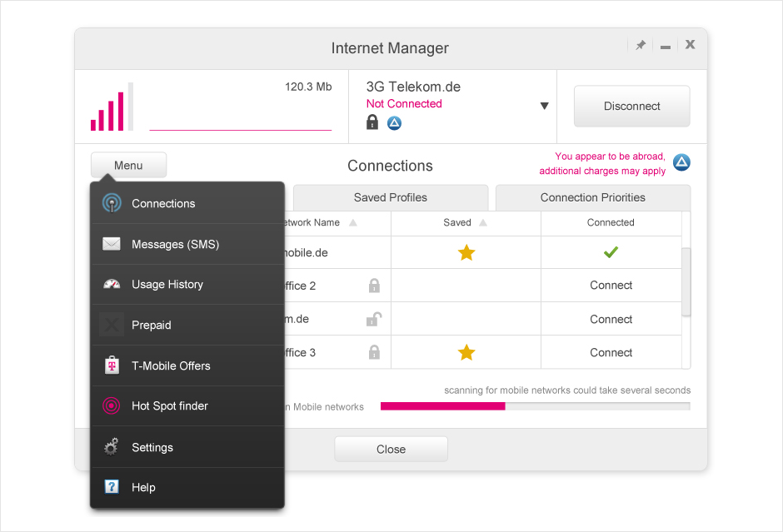Switch to the Saved Profiles tab

click(x=391, y=197)
